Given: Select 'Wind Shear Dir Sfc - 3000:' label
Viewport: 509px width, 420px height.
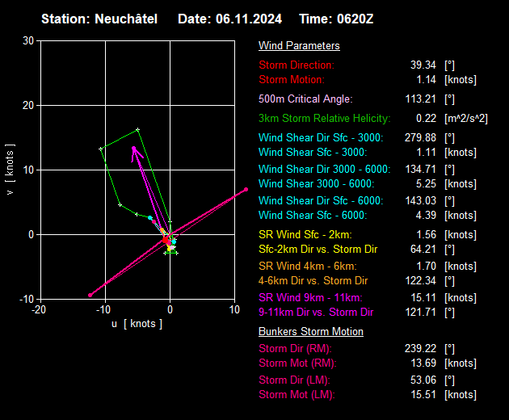Looking at the screenshot, I should pos(321,137).
